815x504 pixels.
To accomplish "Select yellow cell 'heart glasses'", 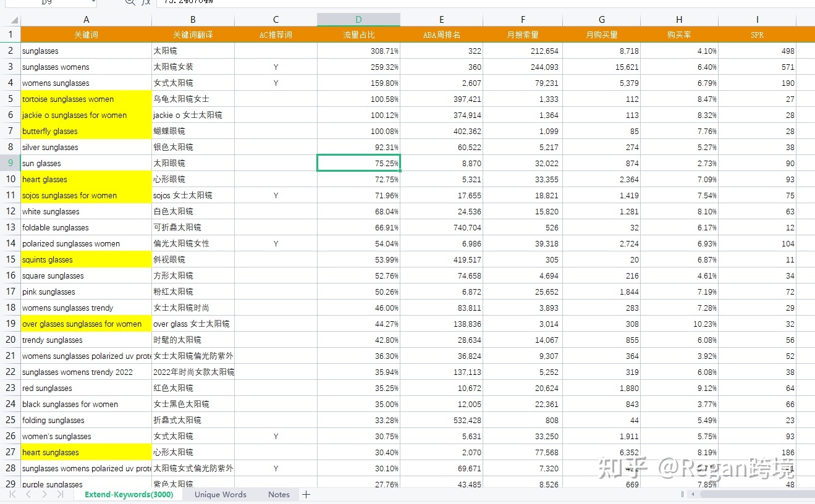I will tap(86, 179).
